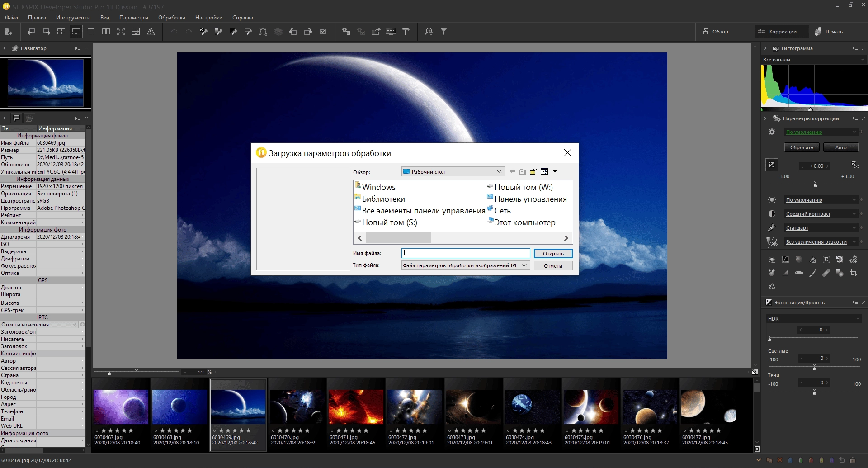Screen dimensions: 868x468
Task: Open the bandage spotting tool icon
Action: click(826, 273)
